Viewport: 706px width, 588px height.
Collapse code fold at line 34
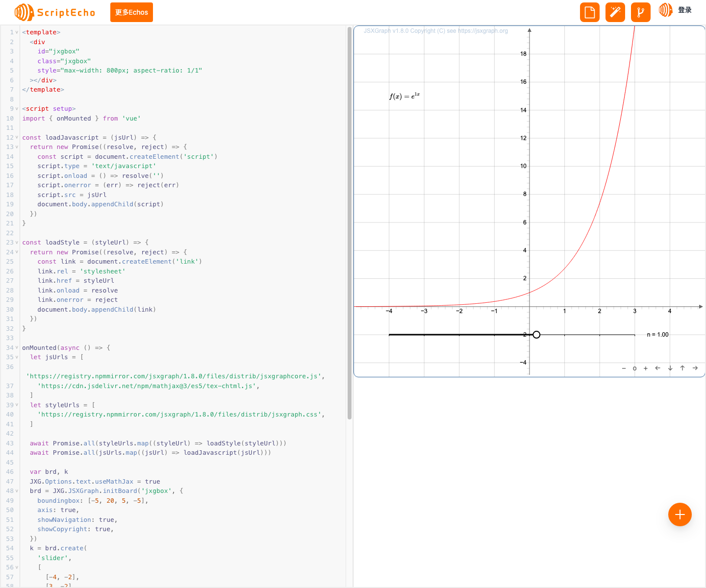tap(17, 348)
